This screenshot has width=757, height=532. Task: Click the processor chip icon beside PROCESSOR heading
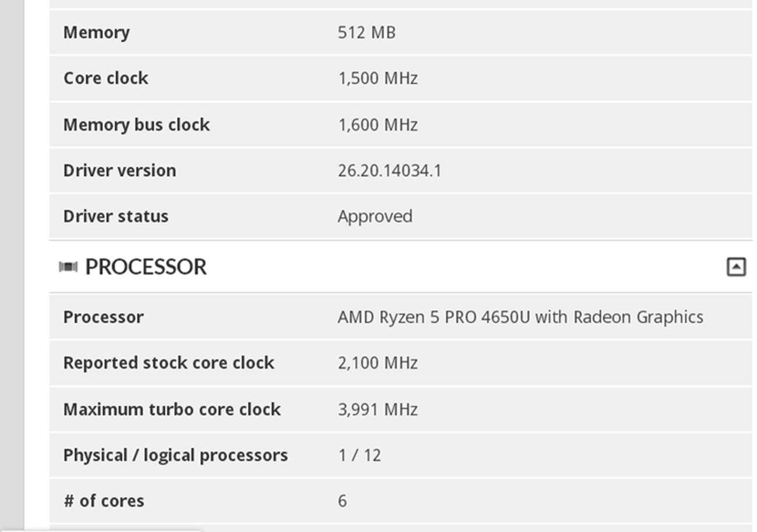coord(68,267)
